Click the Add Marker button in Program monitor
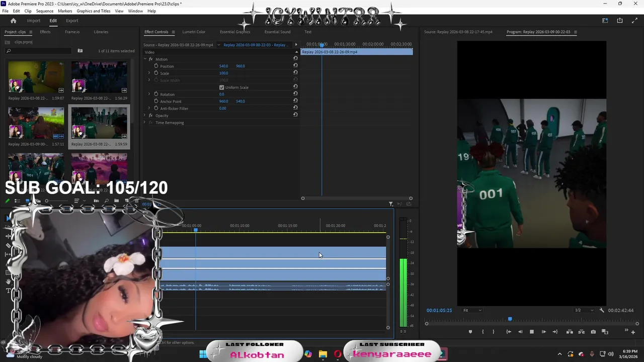This screenshot has height=362, width=644. click(x=470, y=332)
